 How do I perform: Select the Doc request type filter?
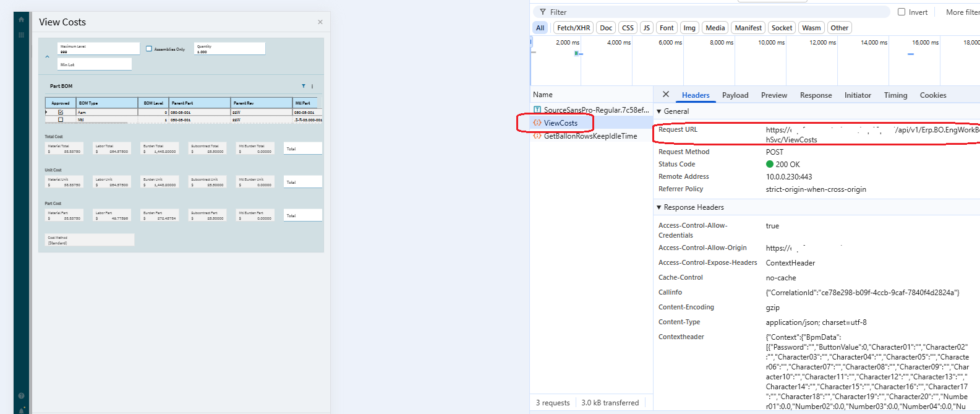click(x=606, y=28)
